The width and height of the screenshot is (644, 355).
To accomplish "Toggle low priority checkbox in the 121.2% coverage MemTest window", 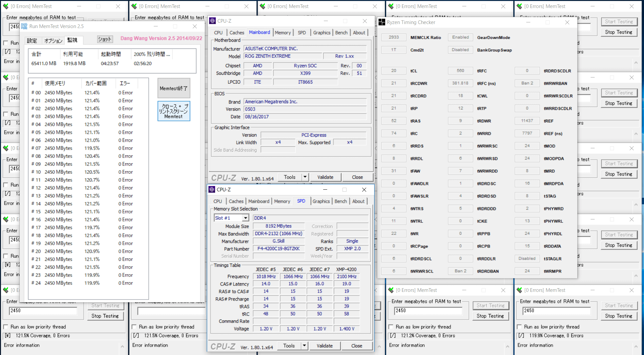I will point(391,327).
